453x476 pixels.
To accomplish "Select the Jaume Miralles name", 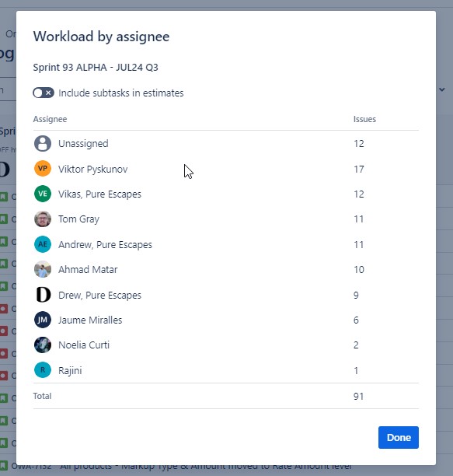I will click(x=90, y=320).
